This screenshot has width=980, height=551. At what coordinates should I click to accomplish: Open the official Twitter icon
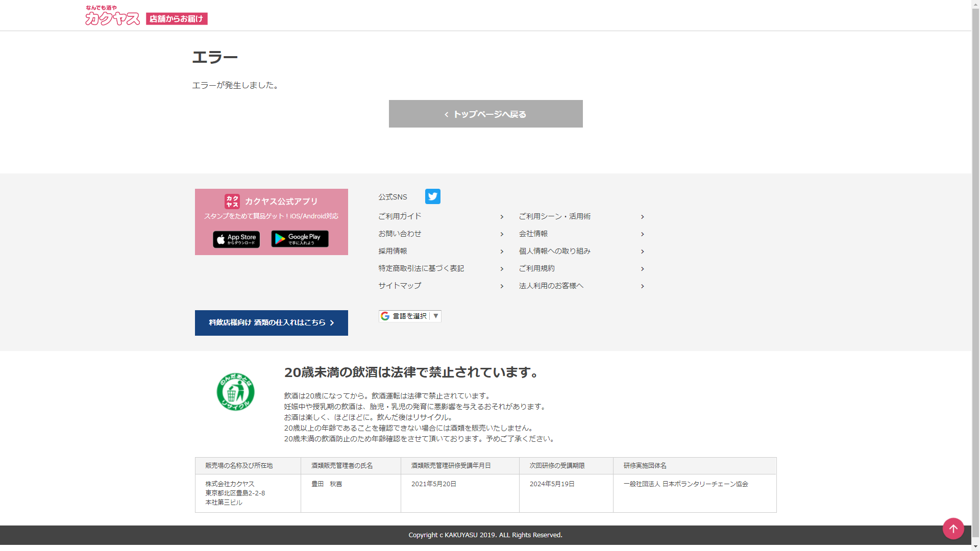tap(432, 196)
